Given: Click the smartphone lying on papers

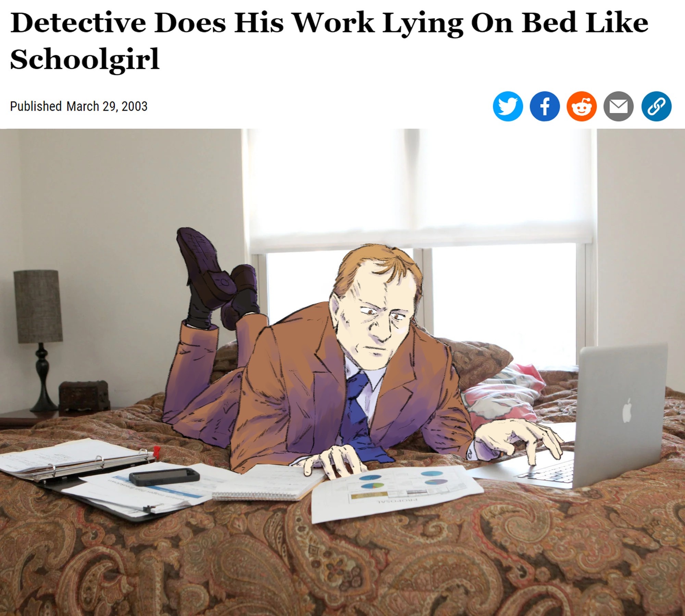Looking at the screenshot, I should (x=164, y=477).
